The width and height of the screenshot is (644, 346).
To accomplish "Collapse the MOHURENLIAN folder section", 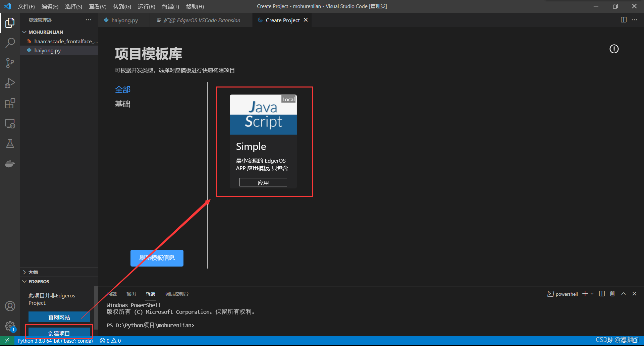I will pos(24,32).
